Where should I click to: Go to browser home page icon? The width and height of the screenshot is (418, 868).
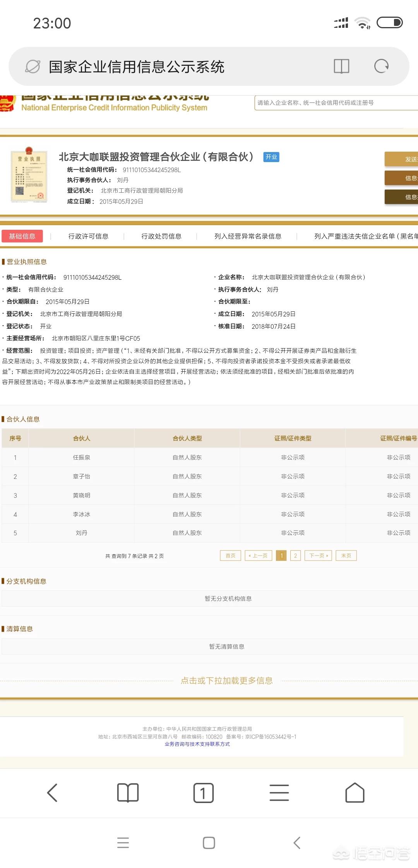[x=355, y=793]
